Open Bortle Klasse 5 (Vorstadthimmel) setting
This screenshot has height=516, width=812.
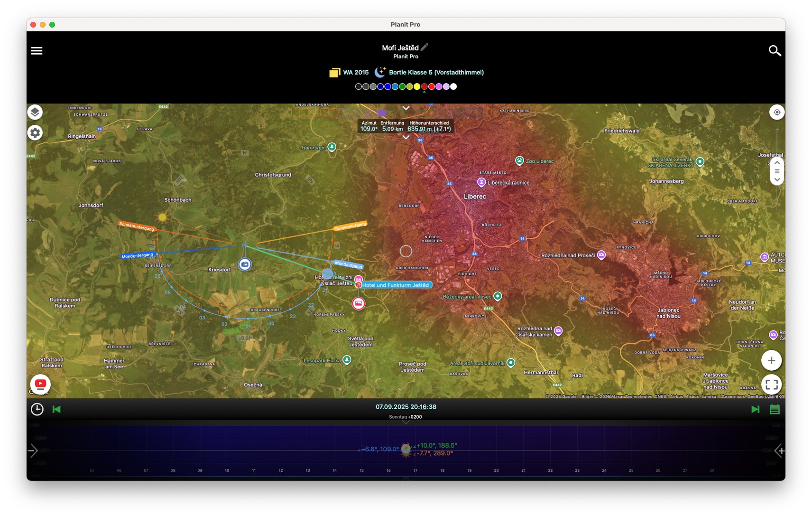(x=436, y=73)
